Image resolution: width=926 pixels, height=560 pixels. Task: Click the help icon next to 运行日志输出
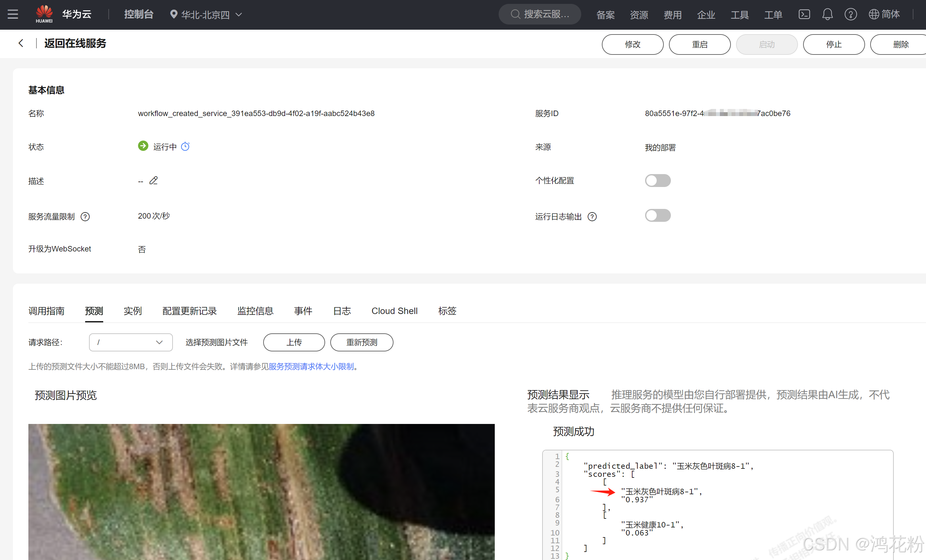pos(592,217)
